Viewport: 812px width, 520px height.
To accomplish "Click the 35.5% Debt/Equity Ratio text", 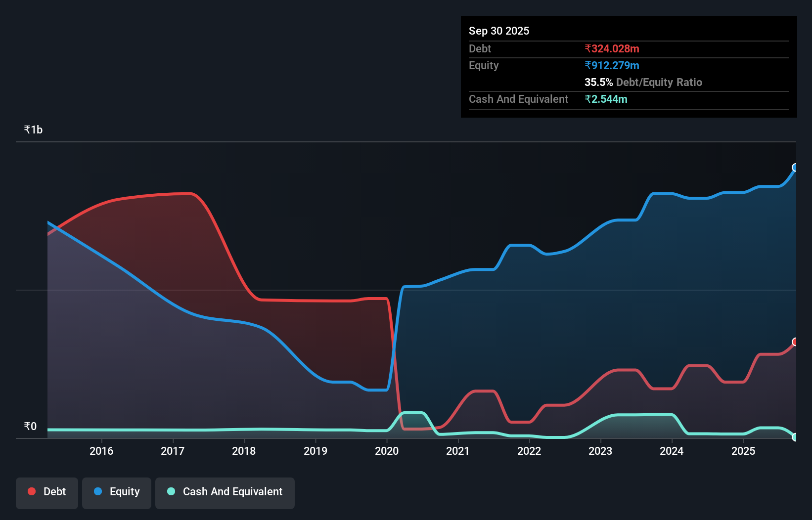I will pyautogui.click(x=643, y=82).
